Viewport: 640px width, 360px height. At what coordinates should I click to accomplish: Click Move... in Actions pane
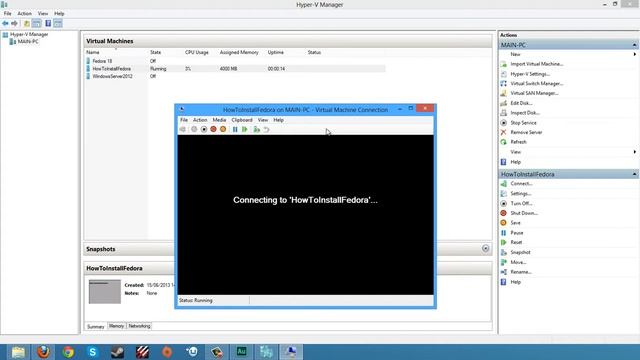coord(518,262)
